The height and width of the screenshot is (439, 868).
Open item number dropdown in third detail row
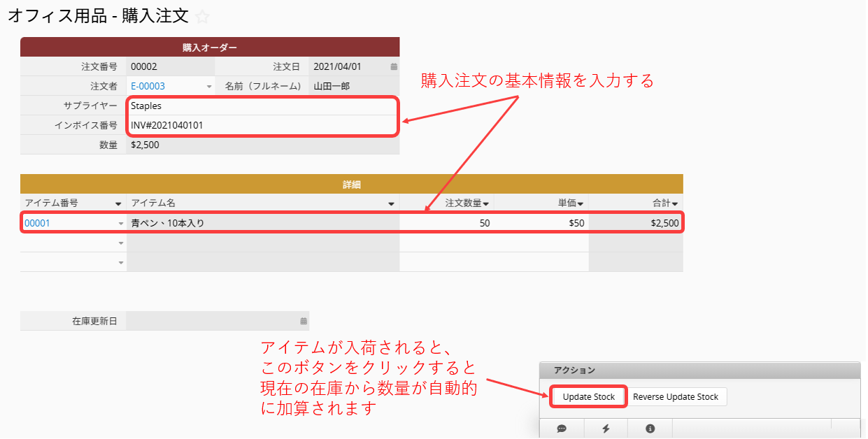pos(120,263)
